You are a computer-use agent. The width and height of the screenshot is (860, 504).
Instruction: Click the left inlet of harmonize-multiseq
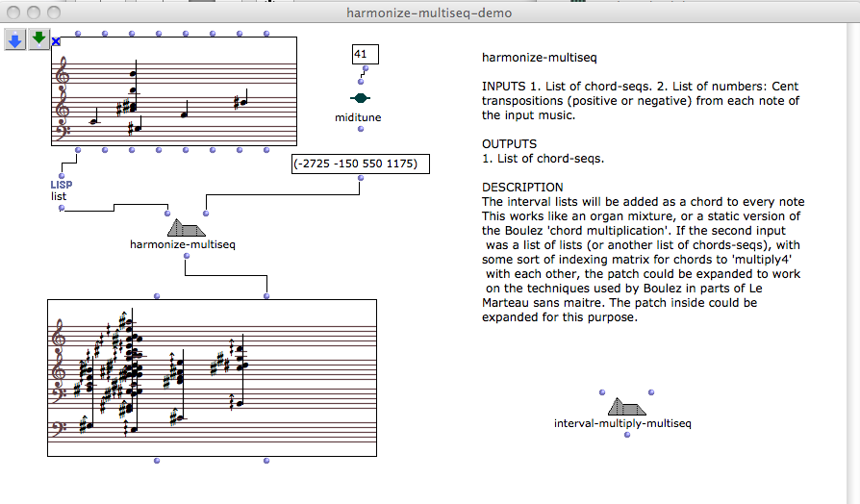click(167, 214)
